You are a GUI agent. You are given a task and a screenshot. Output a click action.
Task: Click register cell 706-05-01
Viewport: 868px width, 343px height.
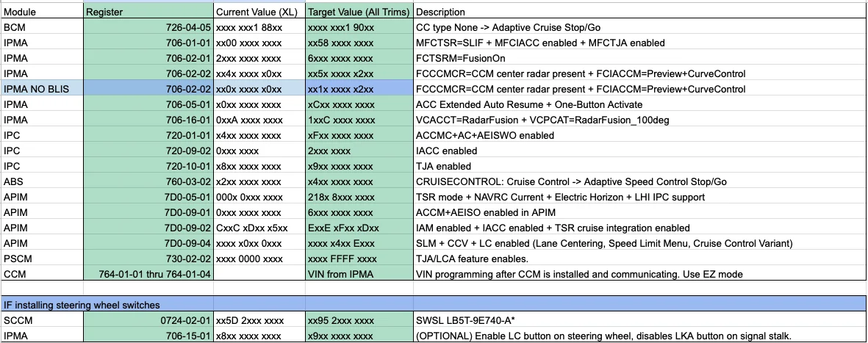[x=148, y=104]
